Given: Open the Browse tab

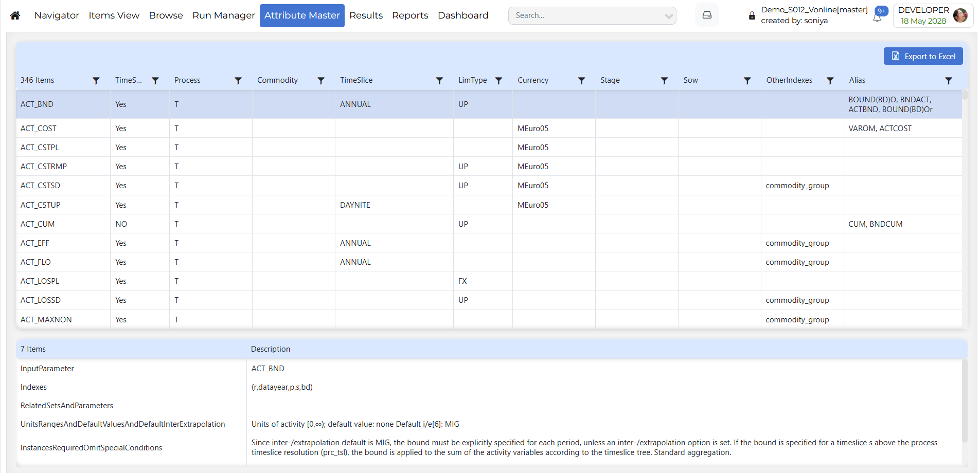Looking at the screenshot, I should [x=166, y=15].
